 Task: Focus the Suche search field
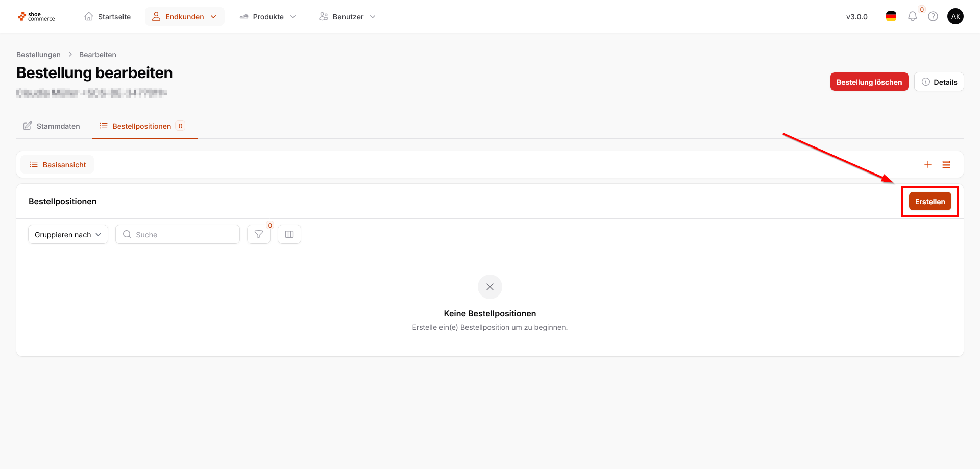tap(178, 234)
